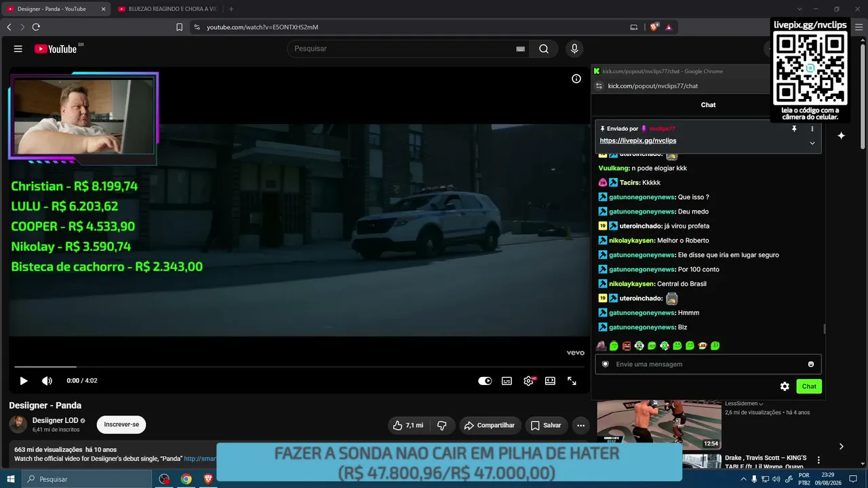Bookmark this page in the address bar
The width and height of the screenshot is (868, 488).
[180, 27]
